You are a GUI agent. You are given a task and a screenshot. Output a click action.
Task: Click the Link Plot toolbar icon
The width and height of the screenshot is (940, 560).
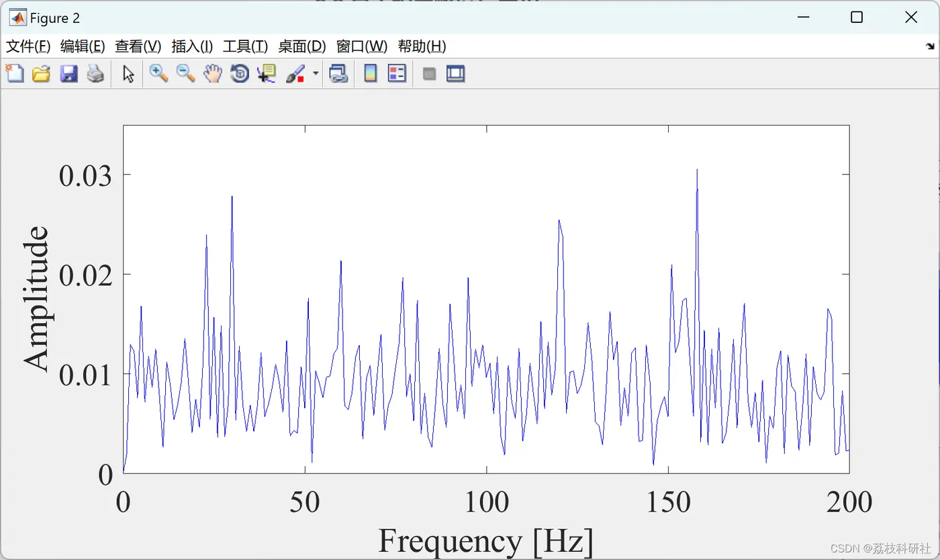338,73
